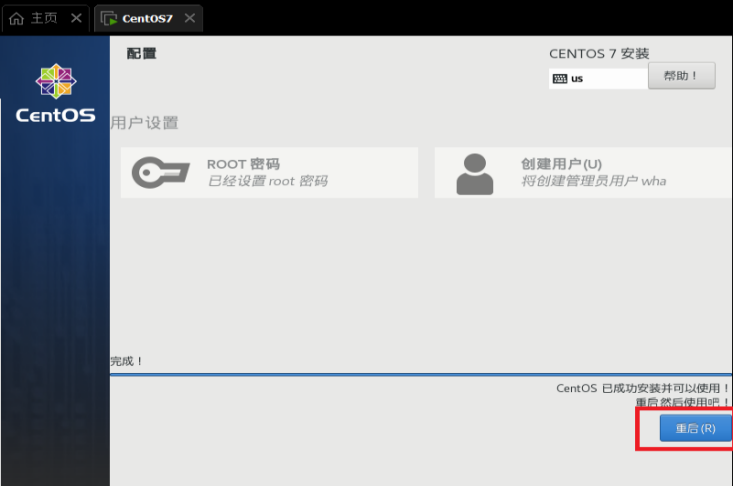Open the ROOT 密码 settings

point(269,172)
